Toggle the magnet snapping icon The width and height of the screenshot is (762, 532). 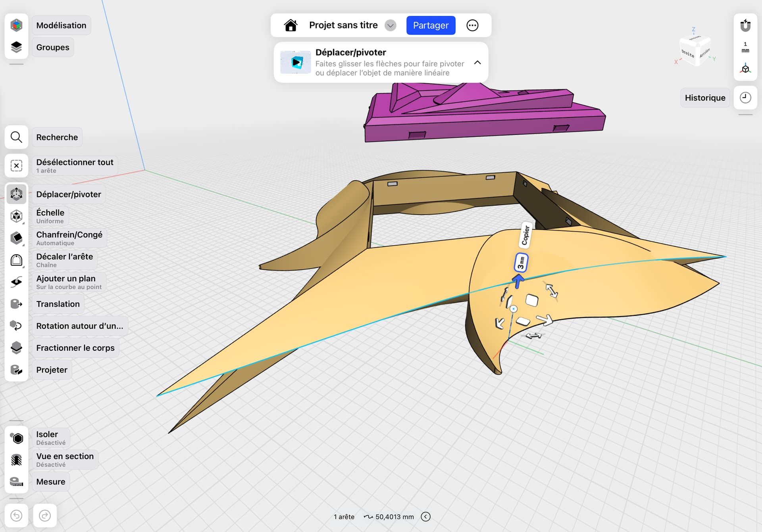pos(745,25)
